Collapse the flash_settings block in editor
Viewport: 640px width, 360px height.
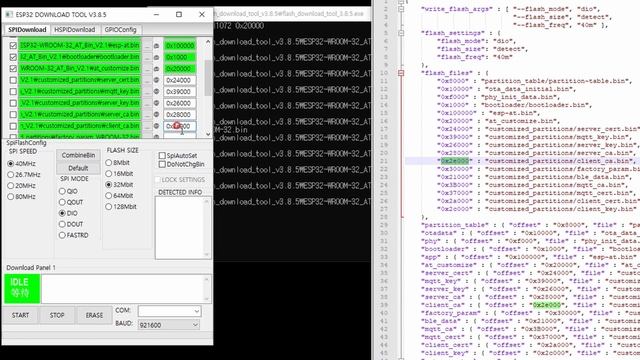point(401,33)
